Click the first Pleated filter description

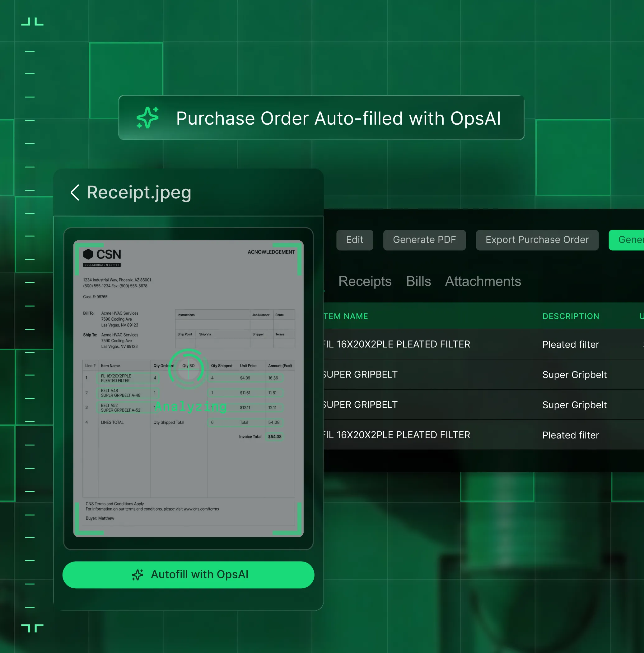tap(570, 345)
